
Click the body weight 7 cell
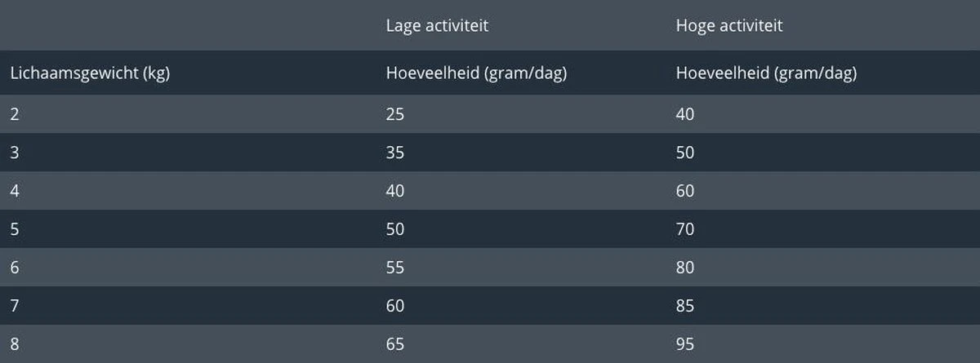[15, 306]
